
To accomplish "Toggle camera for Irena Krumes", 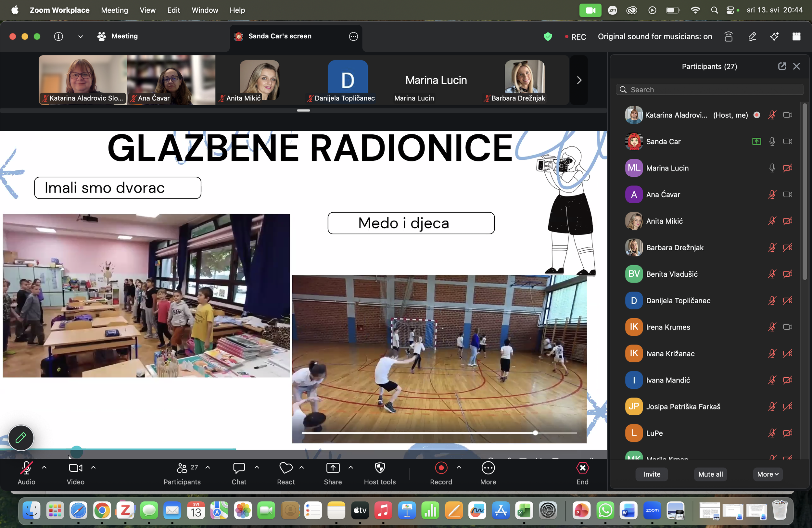I will (787, 327).
